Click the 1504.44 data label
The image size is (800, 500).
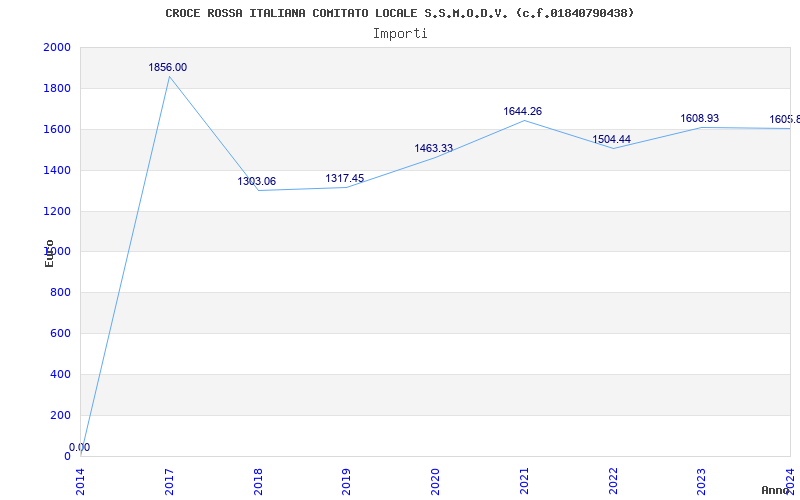pyautogui.click(x=611, y=139)
